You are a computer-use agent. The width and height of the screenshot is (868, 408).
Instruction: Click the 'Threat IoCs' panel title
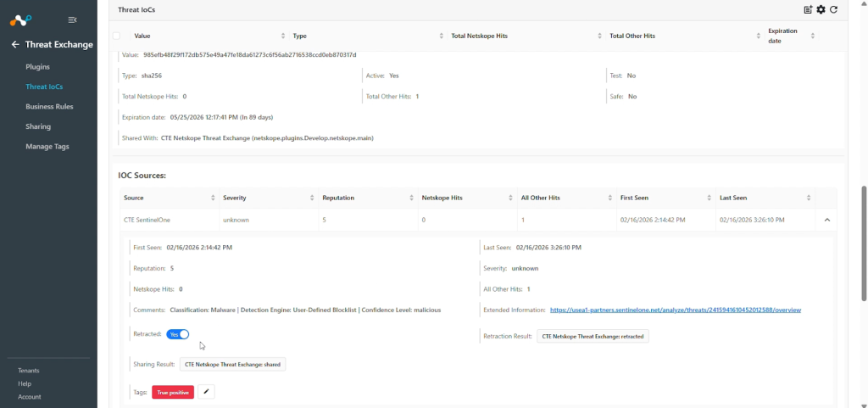point(136,9)
